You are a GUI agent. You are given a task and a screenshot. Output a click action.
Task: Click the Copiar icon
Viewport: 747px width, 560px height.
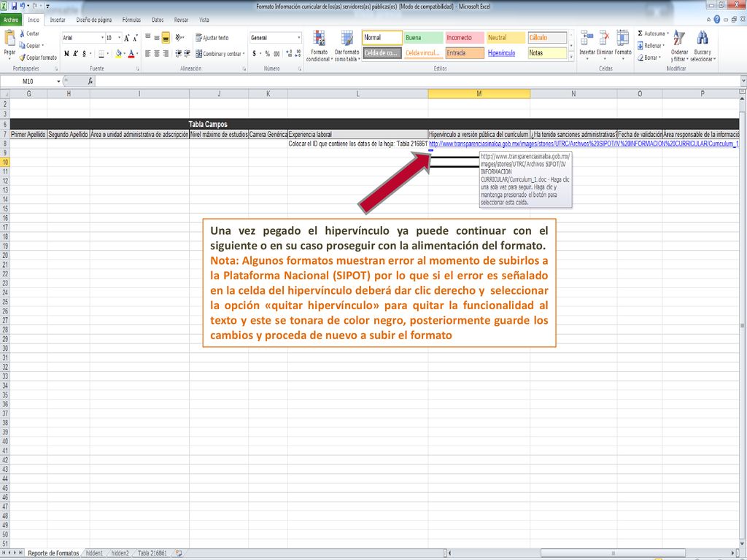tap(22, 45)
